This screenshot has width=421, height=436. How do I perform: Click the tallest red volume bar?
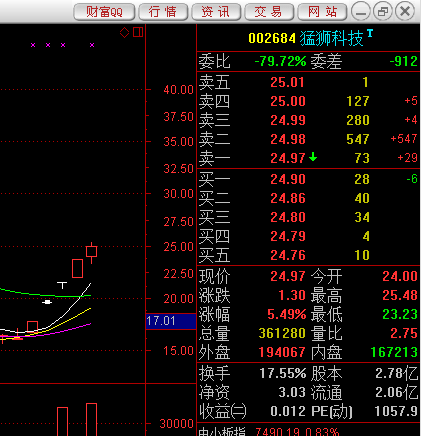pyautogui.click(x=91, y=419)
